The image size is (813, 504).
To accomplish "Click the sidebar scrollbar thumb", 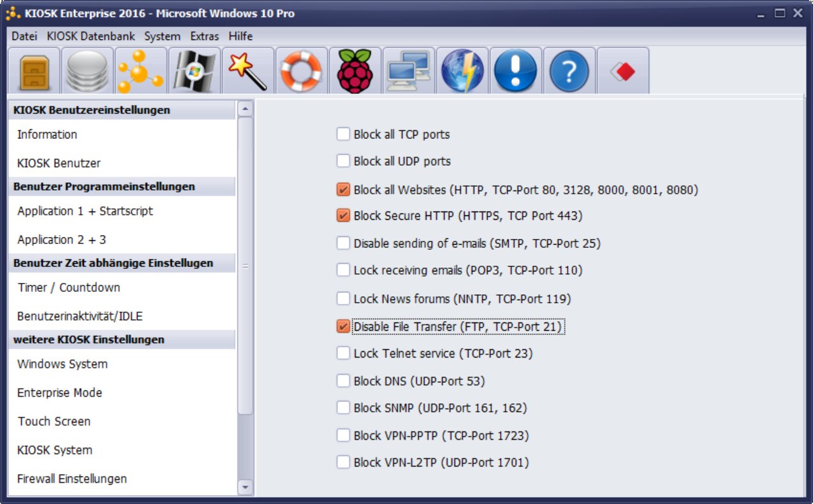I will coord(245,266).
